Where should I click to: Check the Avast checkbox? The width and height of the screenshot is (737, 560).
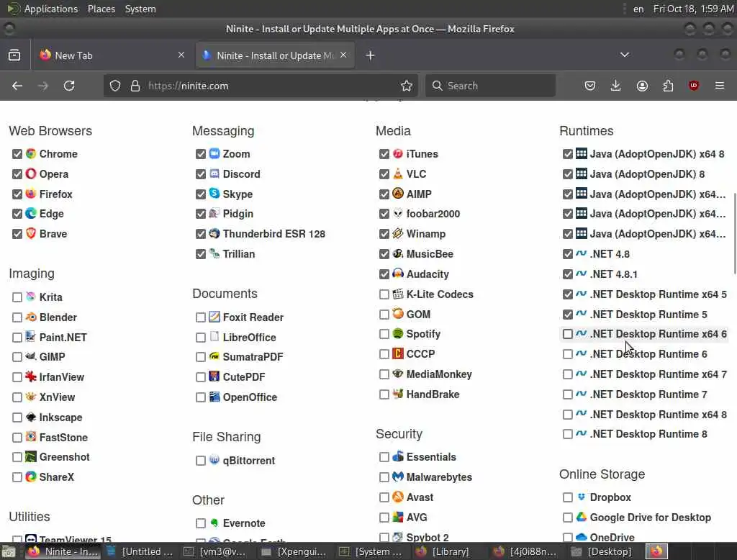pyautogui.click(x=384, y=497)
